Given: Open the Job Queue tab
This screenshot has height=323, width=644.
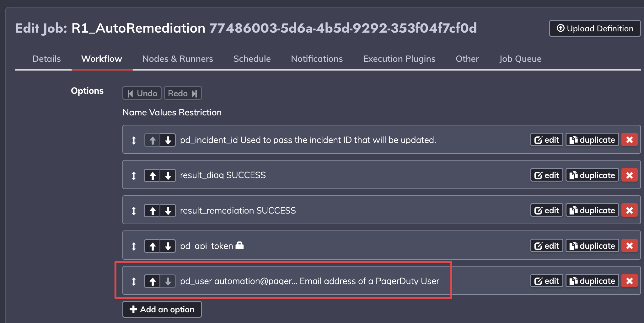Looking at the screenshot, I should pyautogui.click(x=520, y=59).
